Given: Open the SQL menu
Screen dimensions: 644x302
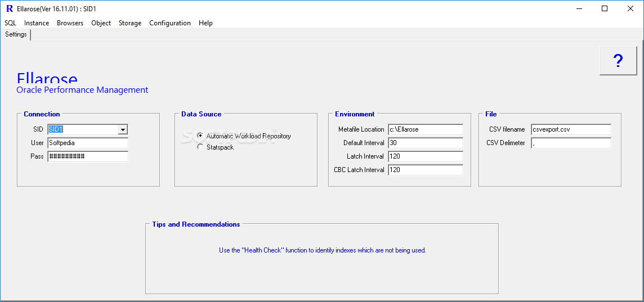Looking at the screenshot, I should (x=10, y=23).
